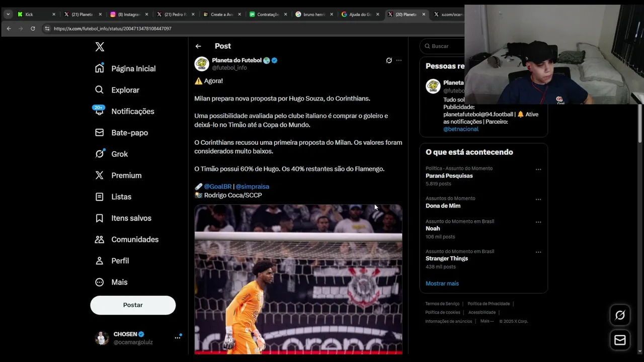Open Política de cookies footer link
Screen dimensions: 644x362
click(x=443, y=313)
